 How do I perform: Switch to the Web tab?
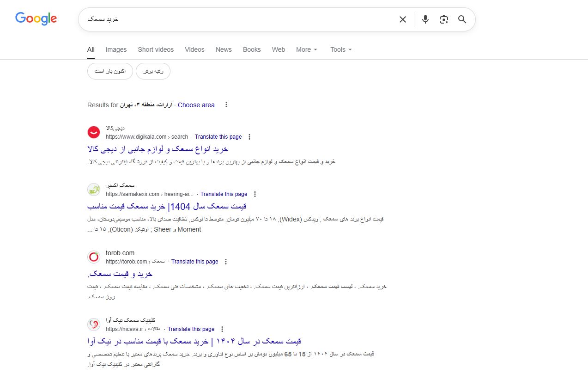point(279,49)
